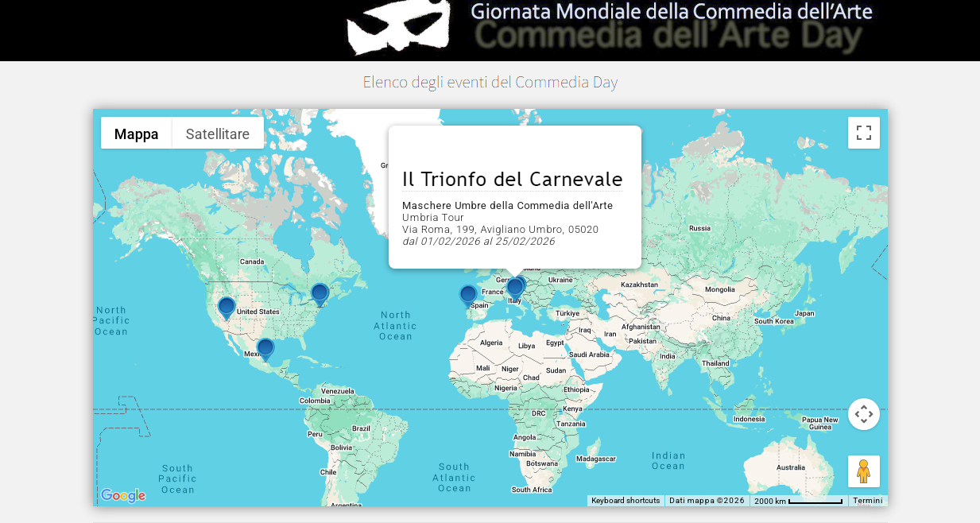Viewport: 980px width, 523px height.
Task: Open the Termini link
Action: pos(868,501)
